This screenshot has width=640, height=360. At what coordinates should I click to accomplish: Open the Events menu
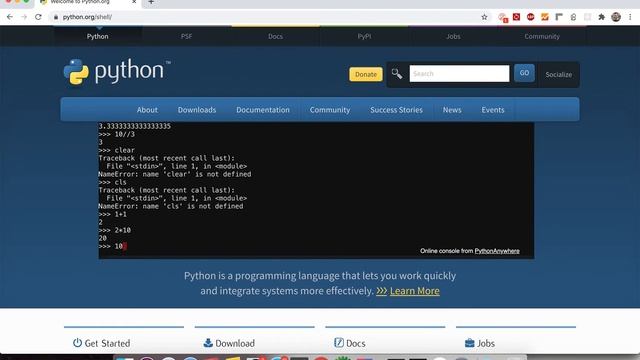tap(493, 110)
